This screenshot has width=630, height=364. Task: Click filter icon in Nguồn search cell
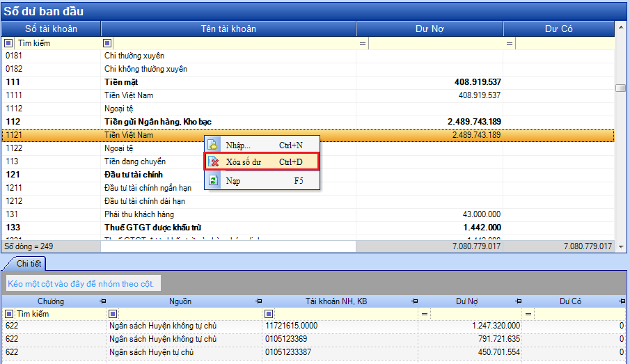coord(113,314)
